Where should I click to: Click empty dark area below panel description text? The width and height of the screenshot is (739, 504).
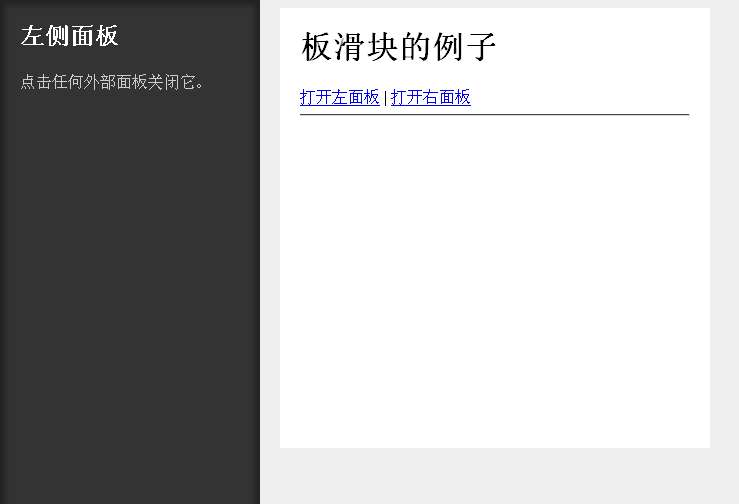(130, 250)
